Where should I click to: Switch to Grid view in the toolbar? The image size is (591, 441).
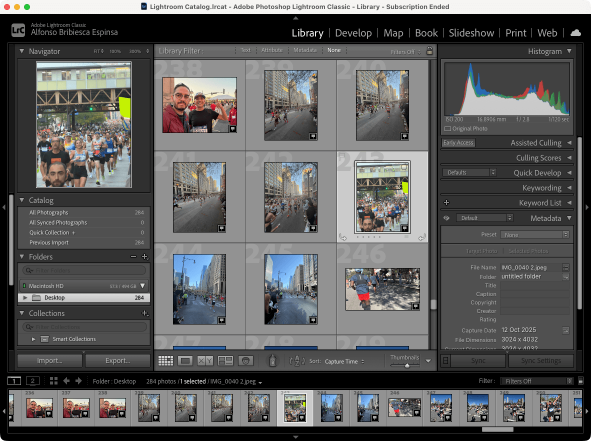coord(165,361)
